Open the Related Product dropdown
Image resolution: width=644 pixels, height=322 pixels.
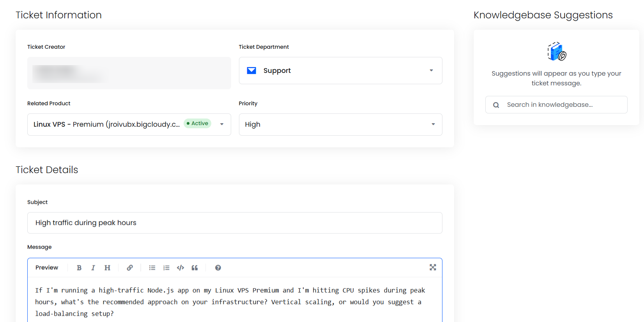pos(129,124)
